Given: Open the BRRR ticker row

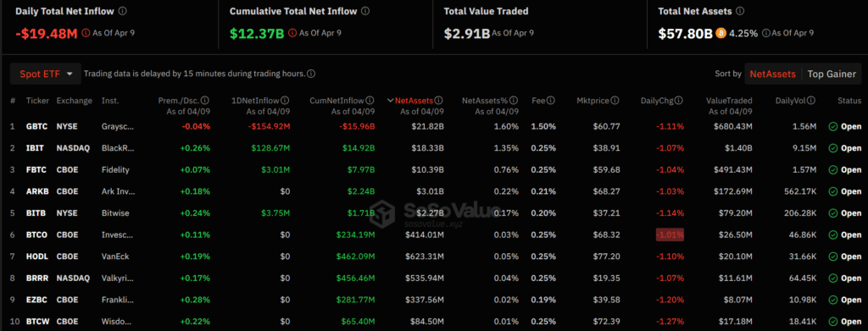Looking at the screenshot, I should coord(434,278).
